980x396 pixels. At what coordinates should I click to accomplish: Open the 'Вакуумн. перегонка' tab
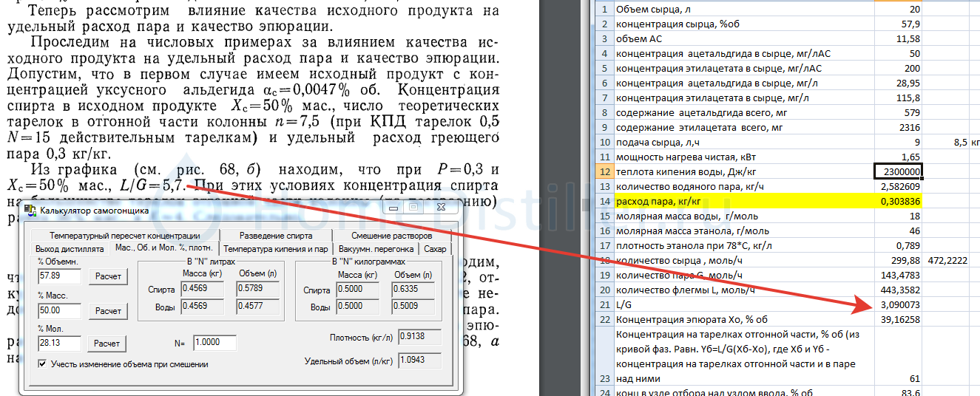coord(376,249)
